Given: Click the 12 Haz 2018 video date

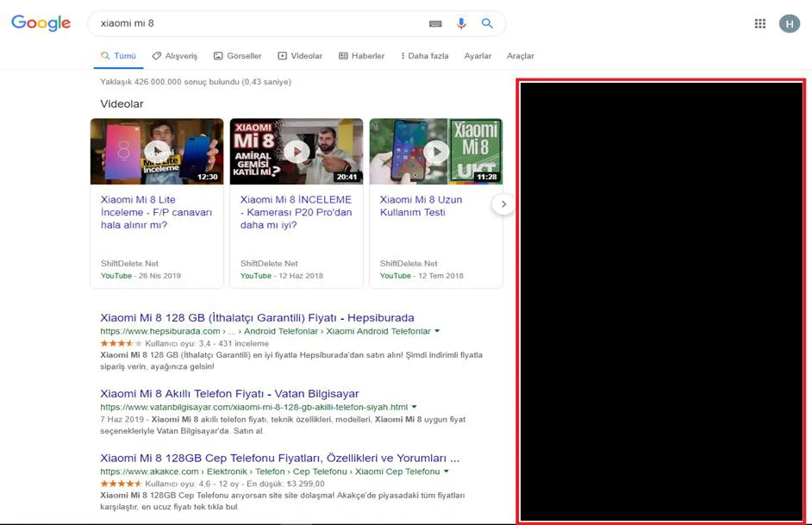Looking at the screenshot, I should 300,276.
